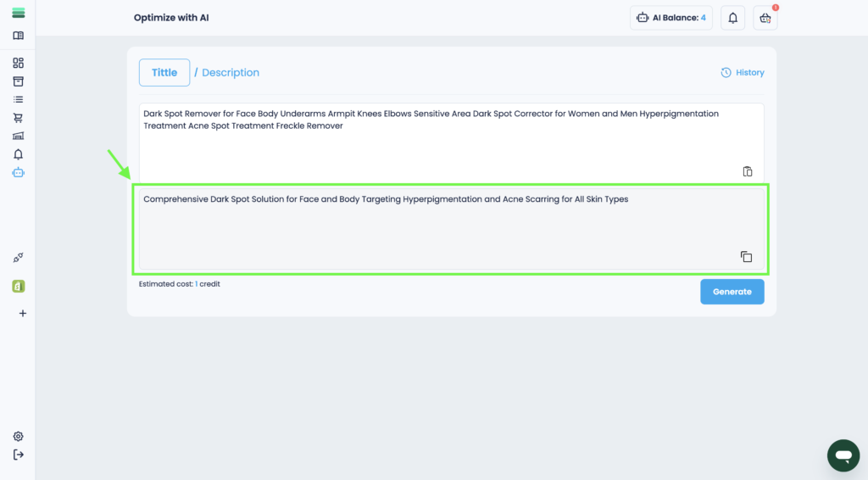Switch to the Description tab

click(231, 73)
